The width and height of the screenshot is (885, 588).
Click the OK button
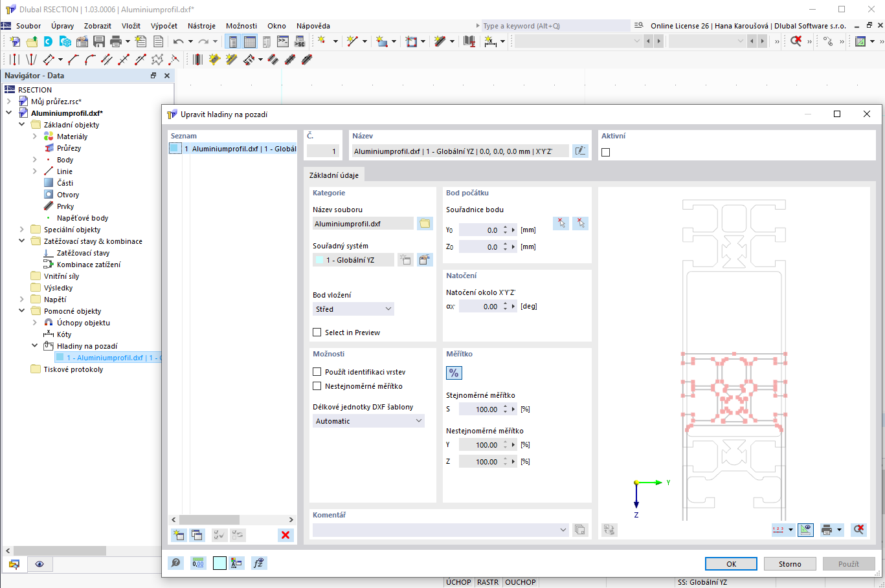click(x=731, y=564)
